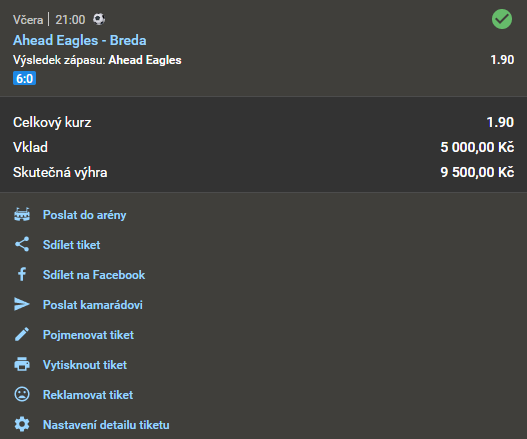Viewport: 527px width, 439px height.
Task: Click the pencil rename icon
Action: point(22,334)
